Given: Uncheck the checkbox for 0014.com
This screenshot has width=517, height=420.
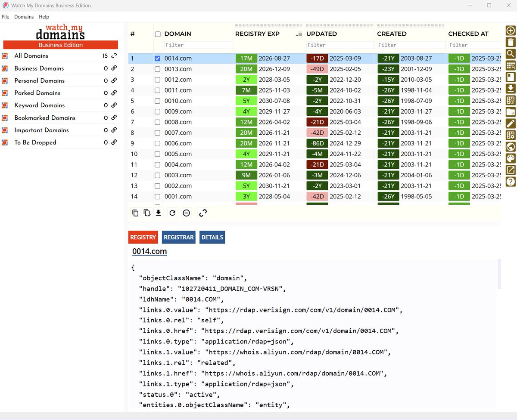Looking at the screenshot, I should tap(157, 59).
